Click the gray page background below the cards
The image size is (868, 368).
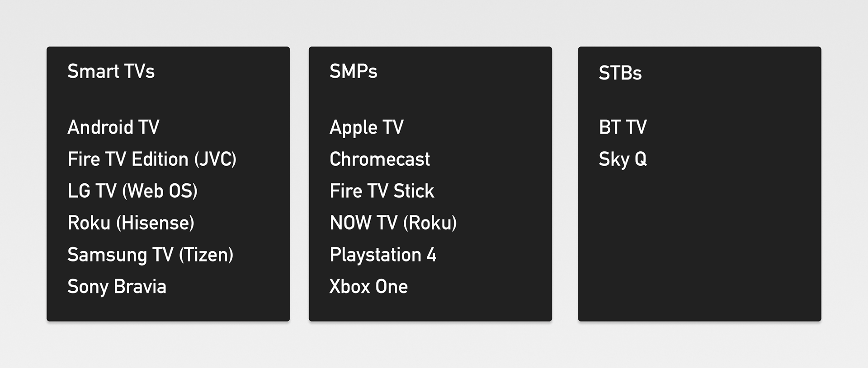tap(434, 345)
